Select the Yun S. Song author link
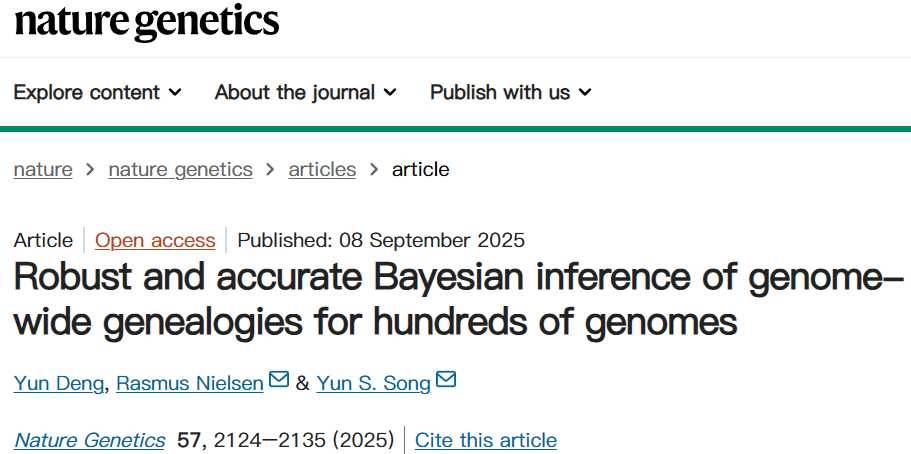 374,383
